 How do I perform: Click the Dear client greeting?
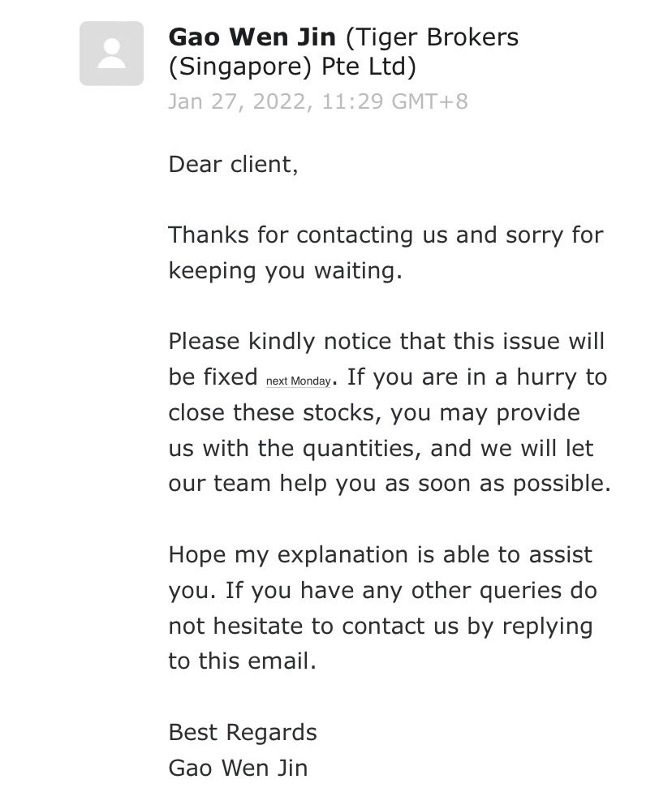[233, 165]
